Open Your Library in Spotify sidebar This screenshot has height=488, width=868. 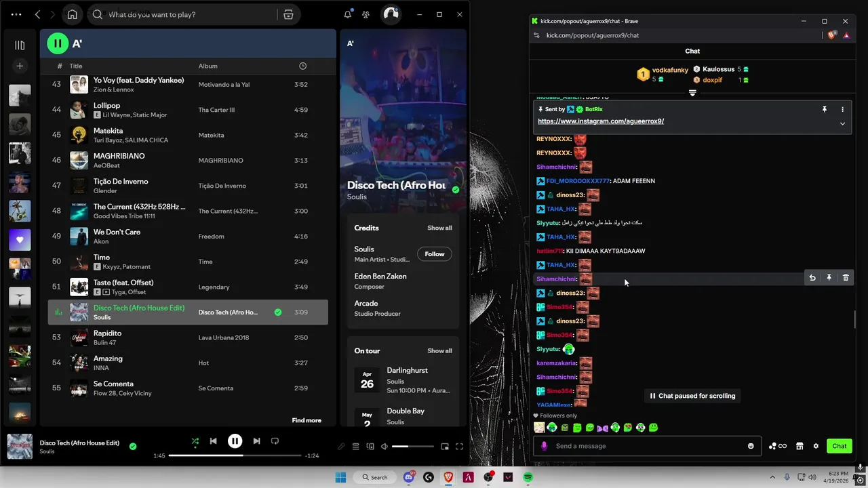(x=20, y=45)
